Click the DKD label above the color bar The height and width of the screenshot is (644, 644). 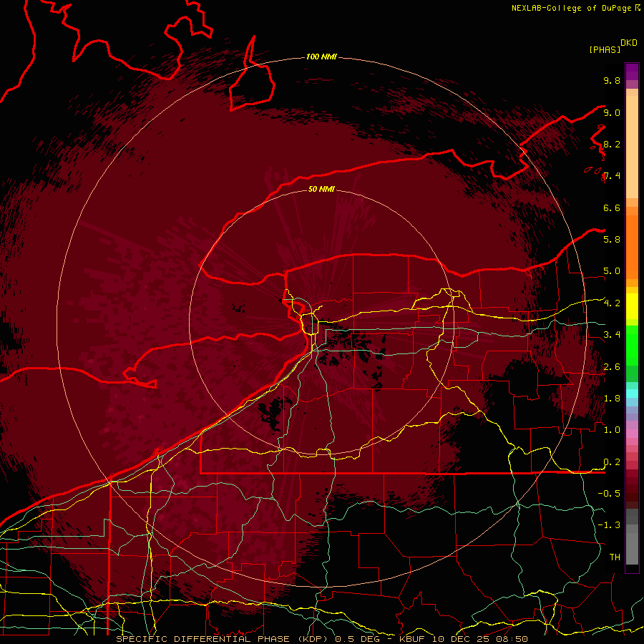(629, 43)
